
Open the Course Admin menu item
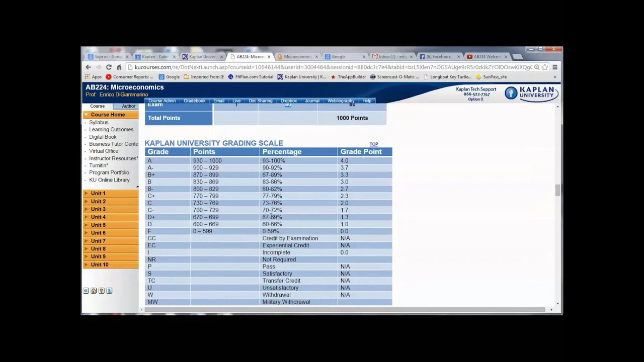(162, 101)
